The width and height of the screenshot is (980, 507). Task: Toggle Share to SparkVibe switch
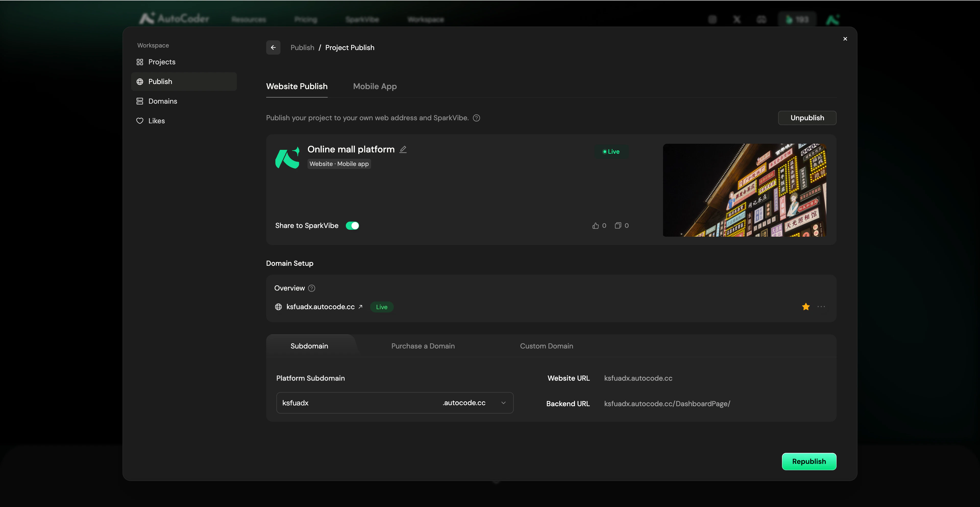(352, 226)
